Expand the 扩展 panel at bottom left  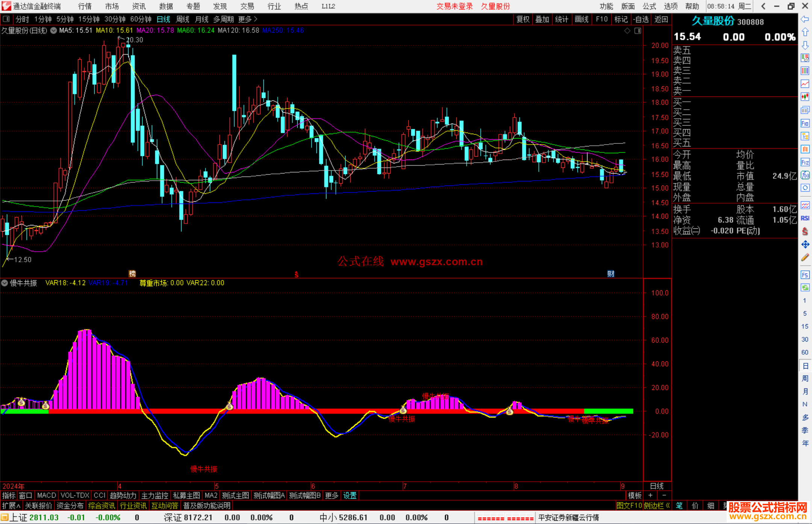click(11, 506)
